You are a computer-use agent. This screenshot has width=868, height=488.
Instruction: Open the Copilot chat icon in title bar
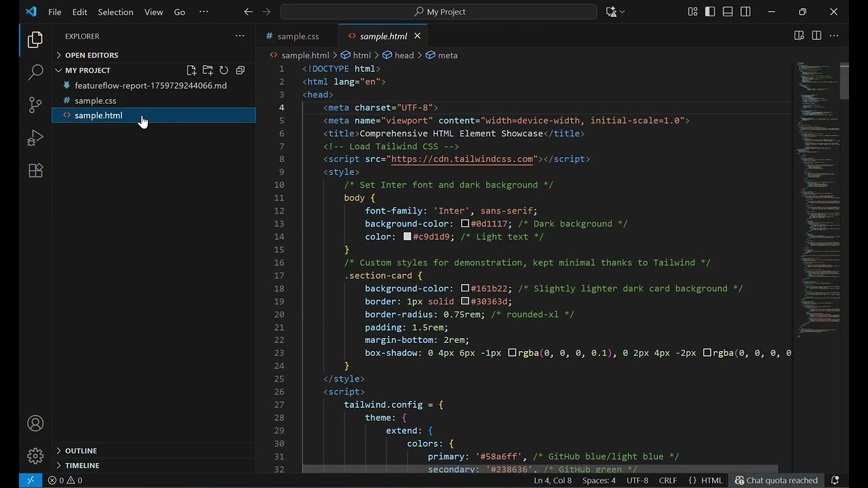click(x=611, y=12)
